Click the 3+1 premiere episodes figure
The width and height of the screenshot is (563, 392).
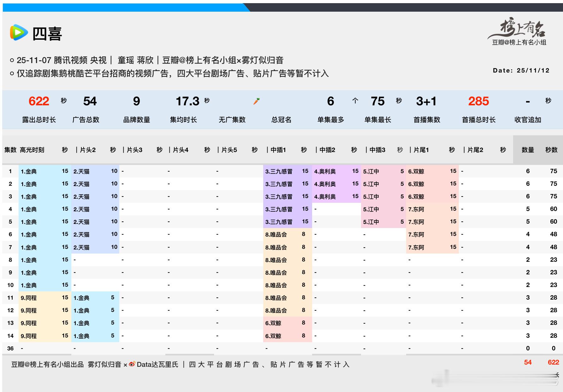pos(426,101)
